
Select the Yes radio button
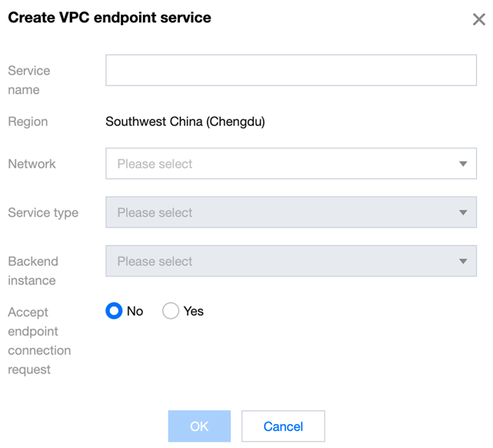(171, 311)
